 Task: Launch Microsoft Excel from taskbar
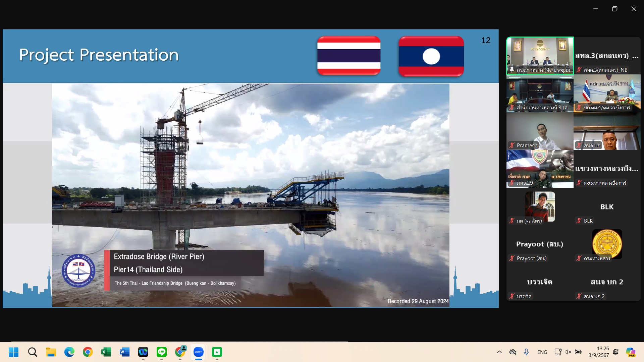click(x=106, y=352)
